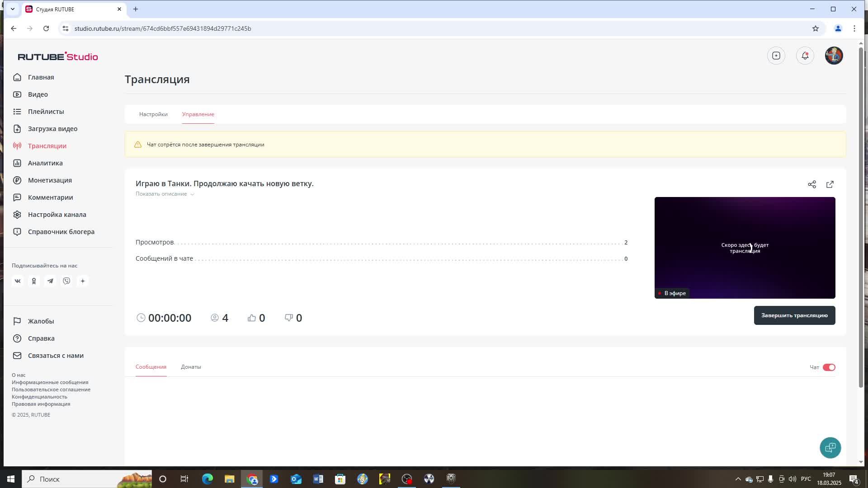Switch to the Донаты tab
The height and width of the screenshot is (488, 868).
point(191,367)
